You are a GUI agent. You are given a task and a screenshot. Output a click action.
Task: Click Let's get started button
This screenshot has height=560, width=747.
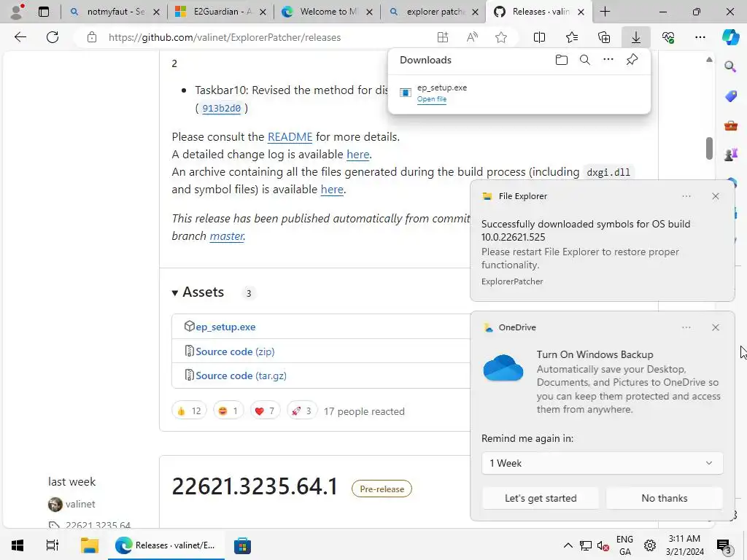pyautogui.click(x=541, y=499)
